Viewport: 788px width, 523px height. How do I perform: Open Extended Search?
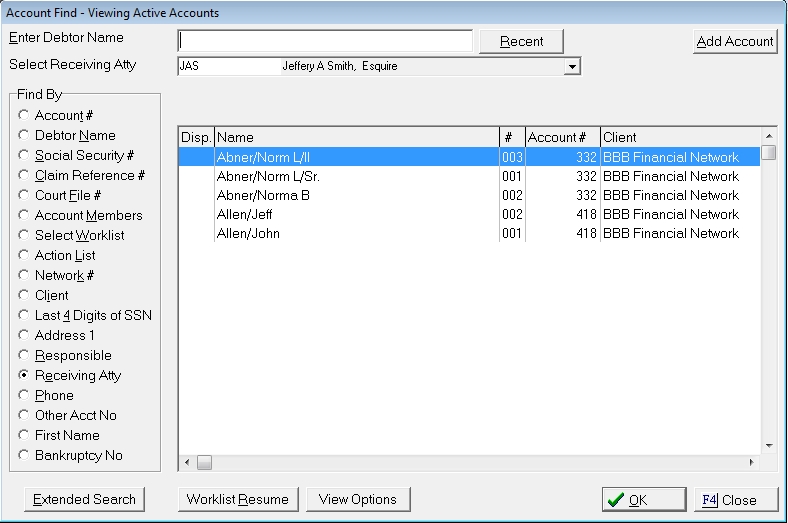click(x=84, y=500)
